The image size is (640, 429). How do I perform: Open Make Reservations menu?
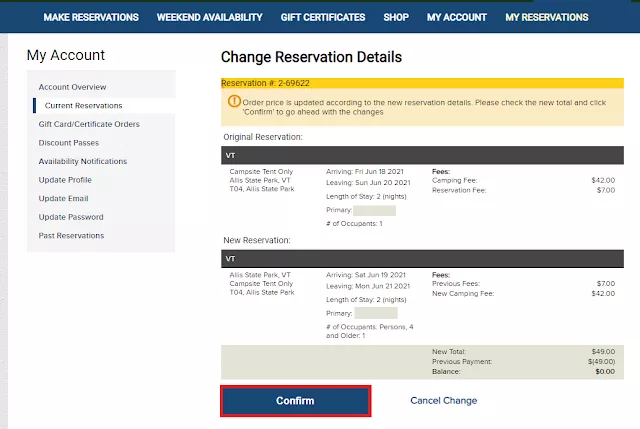coord(91,17)
